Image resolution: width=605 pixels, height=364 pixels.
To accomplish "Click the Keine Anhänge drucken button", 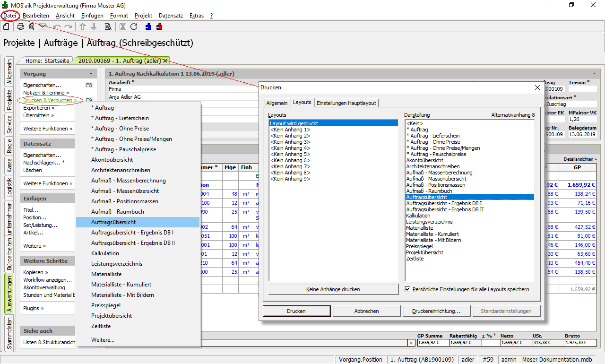I will (333, 289).
